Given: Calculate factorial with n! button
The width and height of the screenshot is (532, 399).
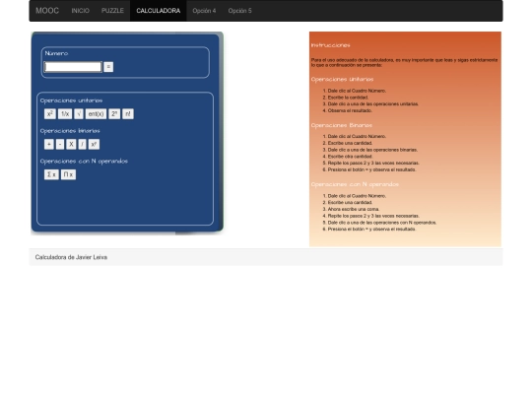Looking at the screenshot, I should [128, 114].
